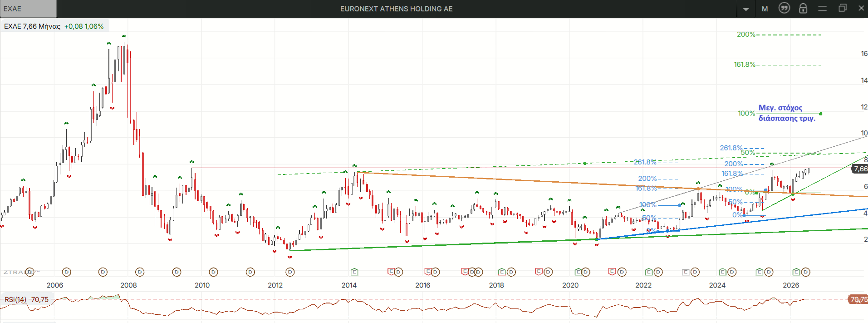Viewport: 868px width, 323px height.
Task: Click the 2020 time axis label
Action: (x=570, y=285)
